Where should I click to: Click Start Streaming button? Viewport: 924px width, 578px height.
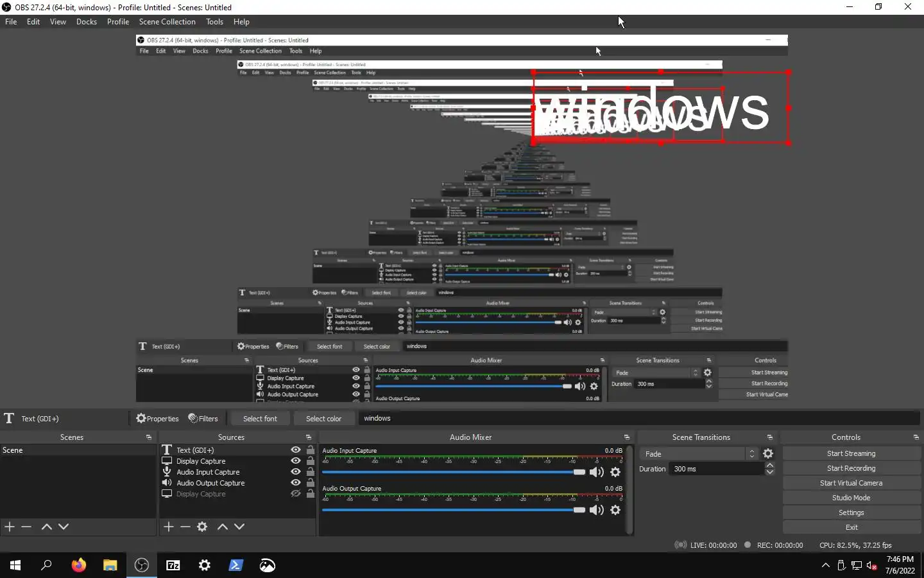point(851,453)
